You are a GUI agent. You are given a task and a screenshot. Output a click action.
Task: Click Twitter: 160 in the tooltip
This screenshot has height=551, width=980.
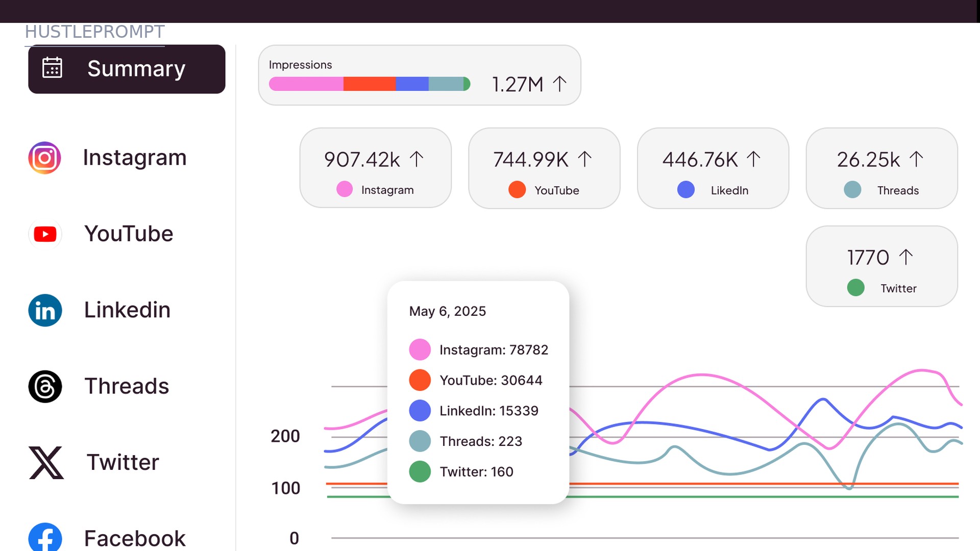point(477,472)
